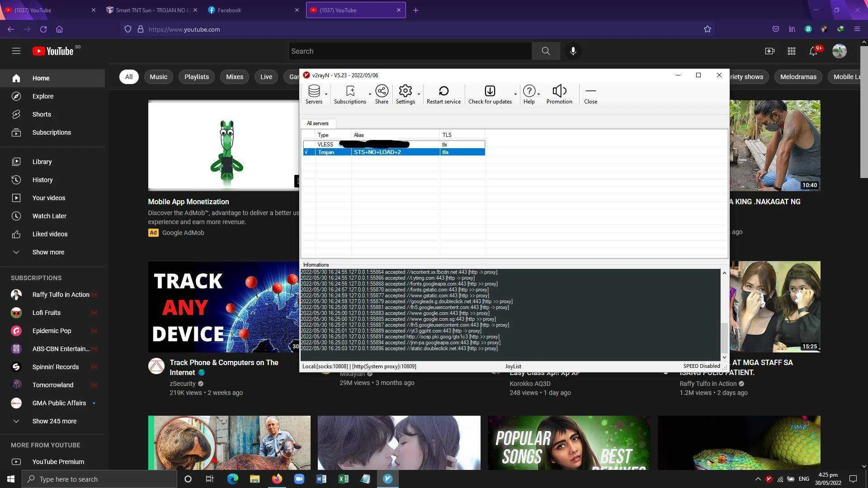Screen dimensions: 868x488
Task: Expand Check for updates dropdown arrow
Action: [x=515, y=94]
